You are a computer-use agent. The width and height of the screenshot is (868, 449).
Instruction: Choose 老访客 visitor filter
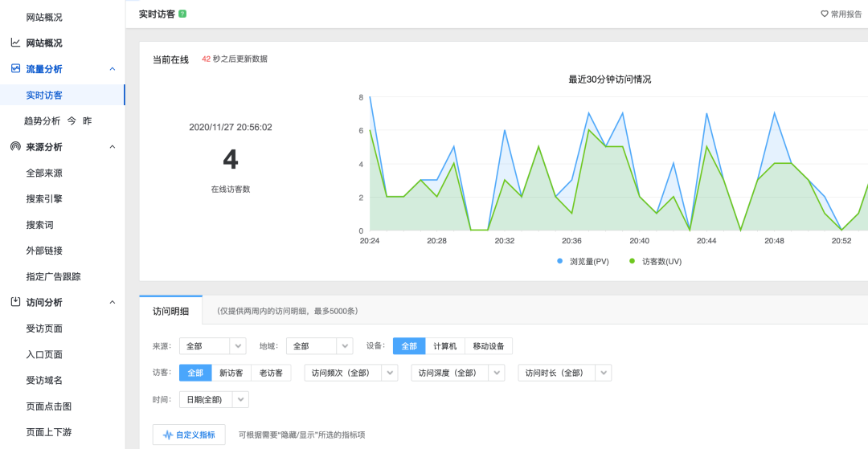click(x=269, y=373)
